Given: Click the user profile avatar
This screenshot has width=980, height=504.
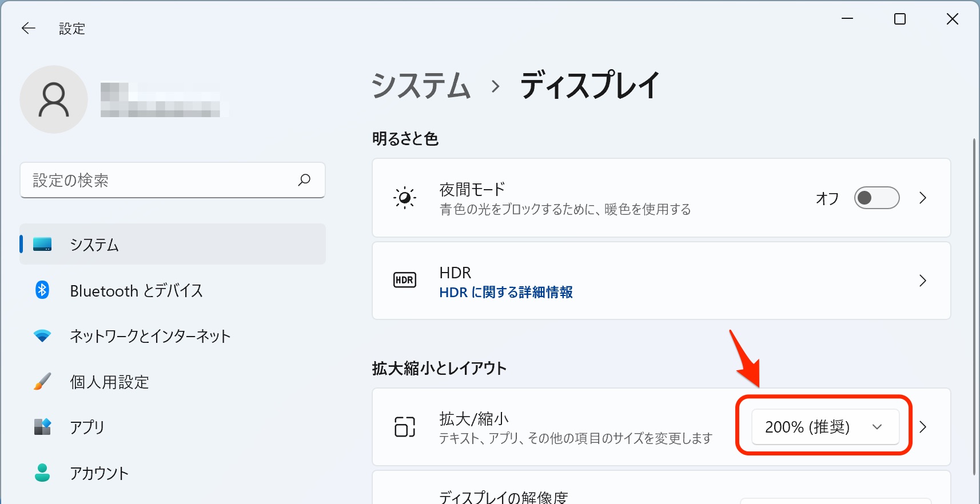Looking at the screenshot, I should pyautogui.click(x=54, y=99).
